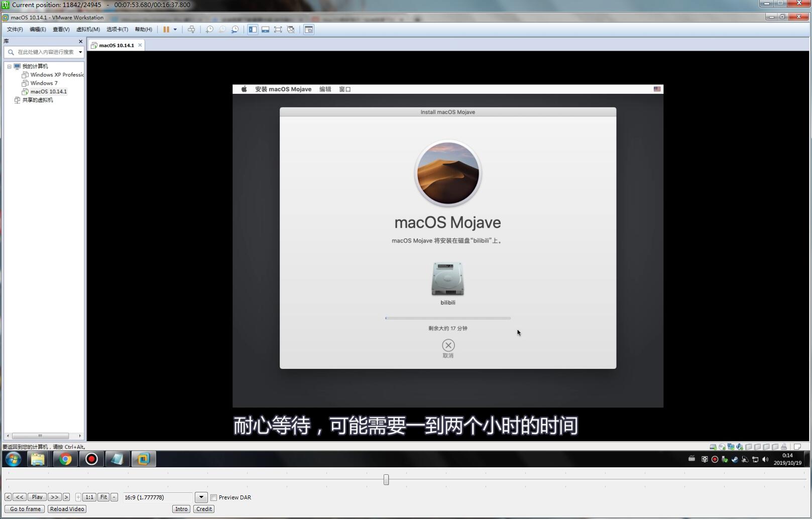Click the Steam tray icon
This screenshot has width=812, height=519.
735,459
